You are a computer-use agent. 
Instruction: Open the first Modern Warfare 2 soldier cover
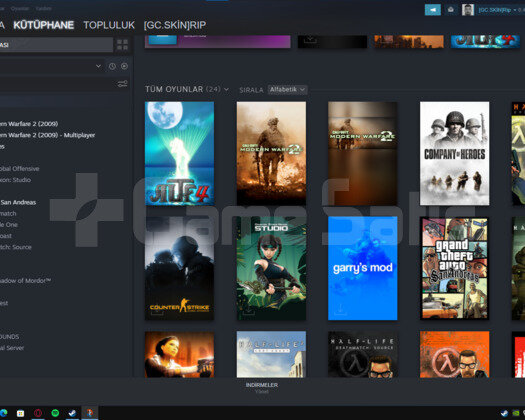(271, 153)
